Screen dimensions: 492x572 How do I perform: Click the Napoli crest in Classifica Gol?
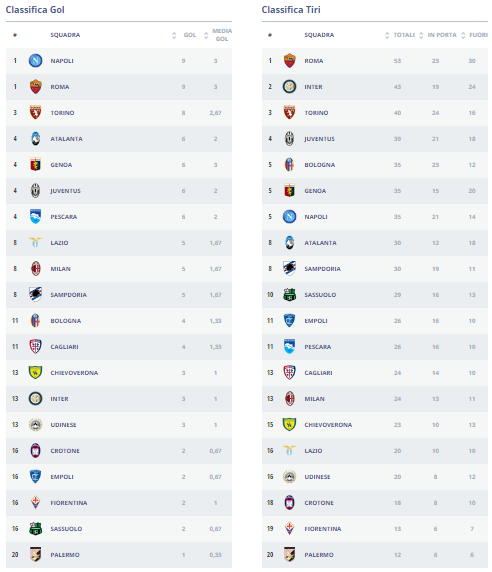coord(35,61)
